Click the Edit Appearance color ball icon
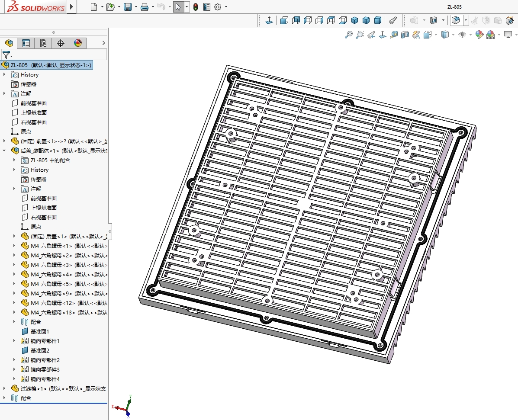518x420 pixels. point(479,35)
